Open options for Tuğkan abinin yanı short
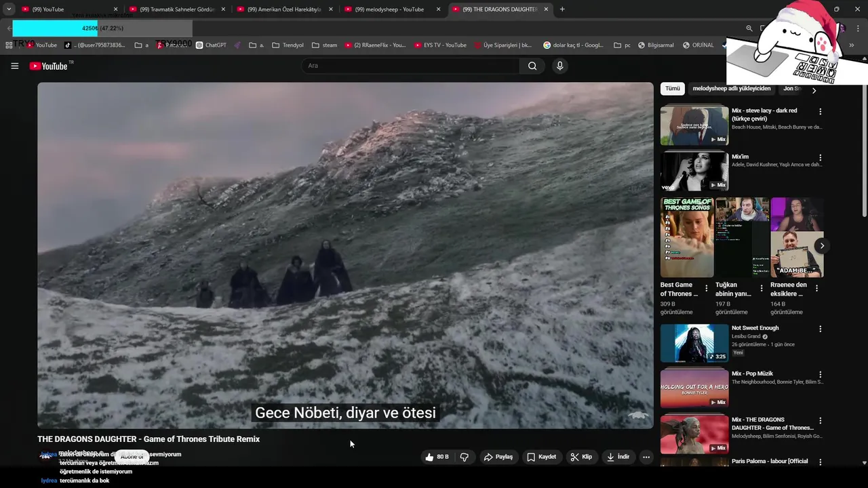Screen dimensions: 868x488 [x=761, y=288]
